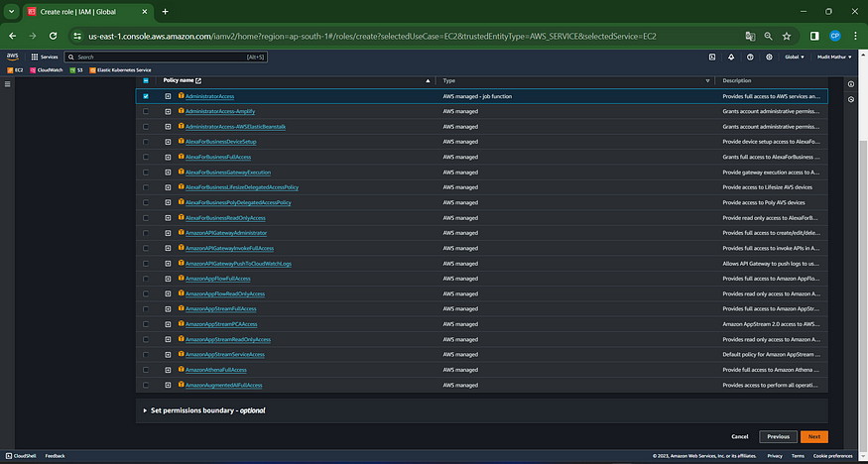Go back in browser history
Screen dimensions: 868x464
click(12, 36)
